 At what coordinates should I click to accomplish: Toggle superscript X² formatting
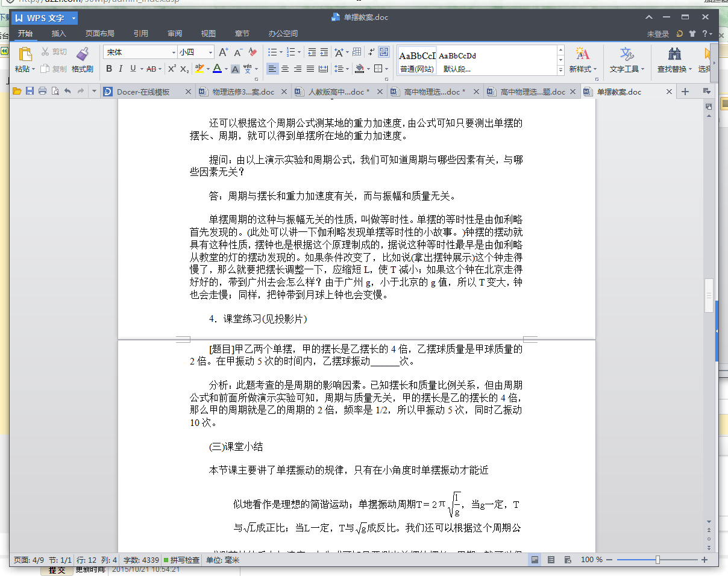(172, 69)
